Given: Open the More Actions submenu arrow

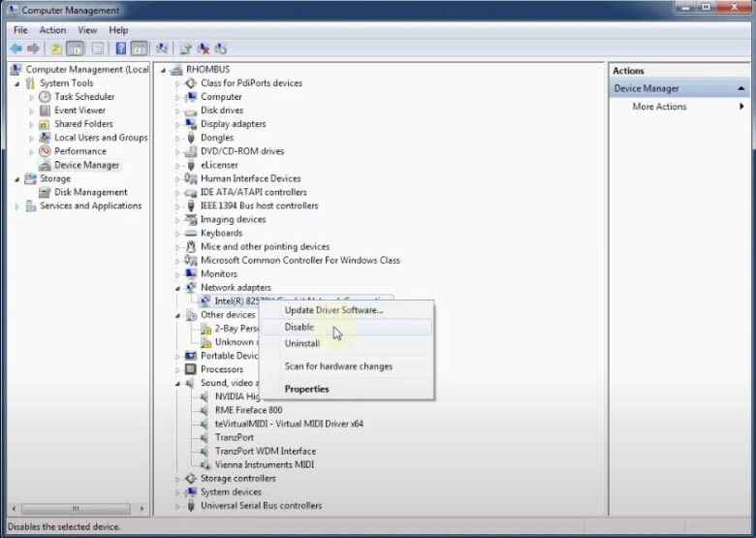Looking at the screenshot, I should pos(741,107).
